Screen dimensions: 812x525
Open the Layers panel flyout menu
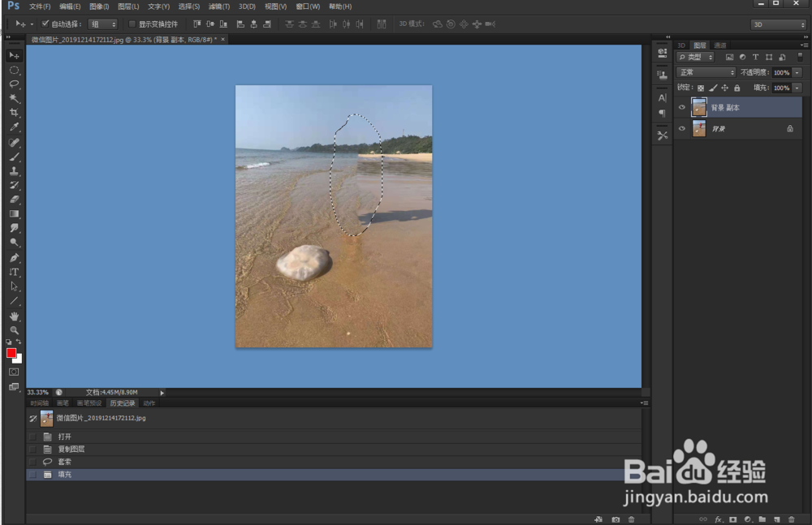[x=804, y=45]
